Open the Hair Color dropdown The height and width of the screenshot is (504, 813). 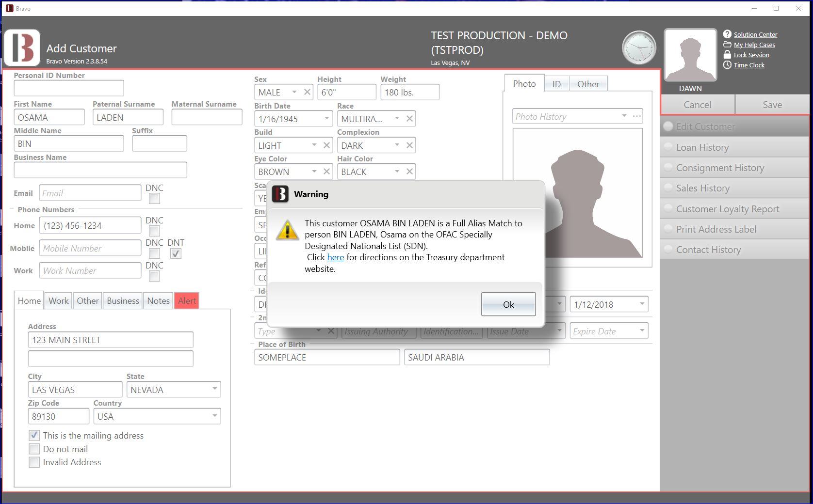397,172
